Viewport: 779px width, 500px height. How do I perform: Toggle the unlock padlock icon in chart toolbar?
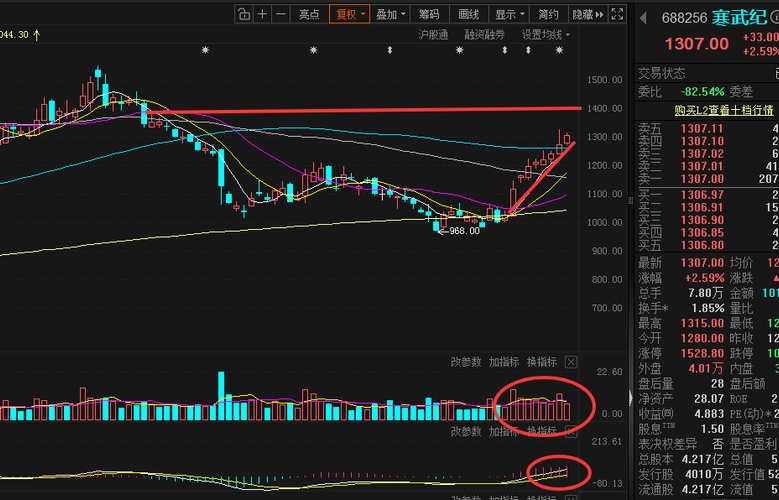tap(244, 14)
